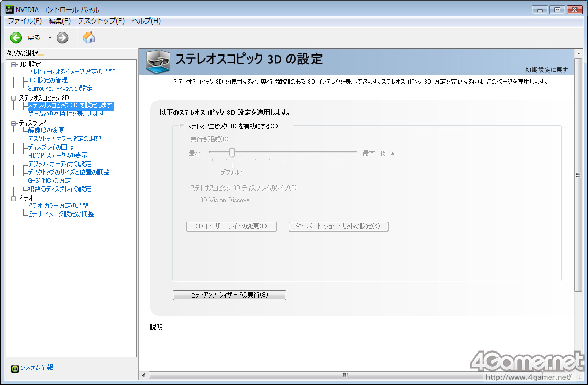Click the 3D Vision Discover display type text
The width and height of the screenshot is (588, 385).
point(226,200)
